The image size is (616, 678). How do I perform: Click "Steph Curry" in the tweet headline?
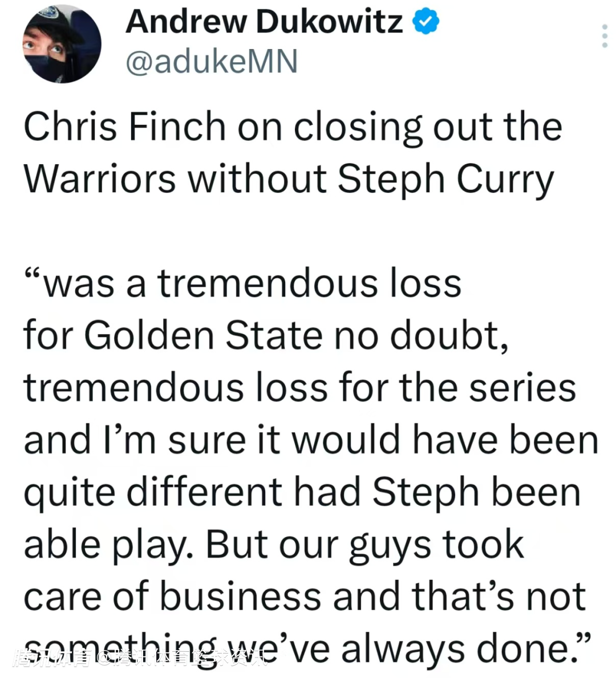coord(445,178)
